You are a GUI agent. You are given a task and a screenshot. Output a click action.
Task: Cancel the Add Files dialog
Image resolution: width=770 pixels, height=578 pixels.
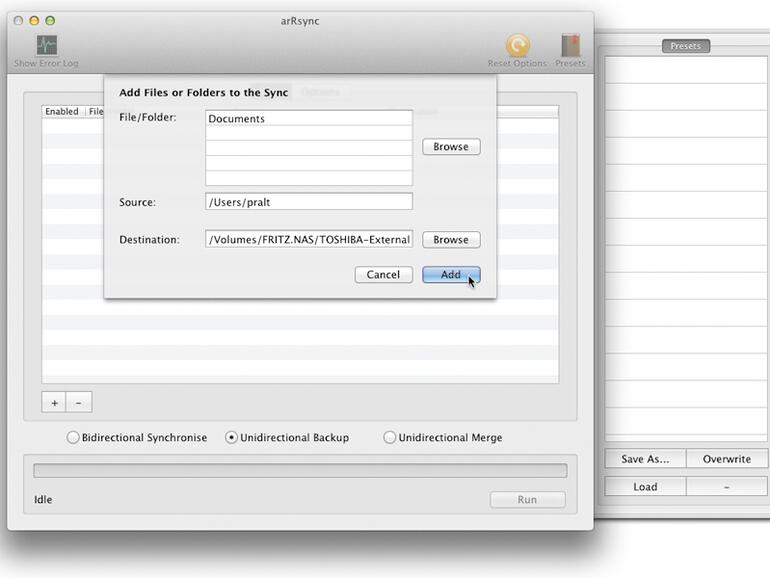pyautogui.click(x=383, y=275)
